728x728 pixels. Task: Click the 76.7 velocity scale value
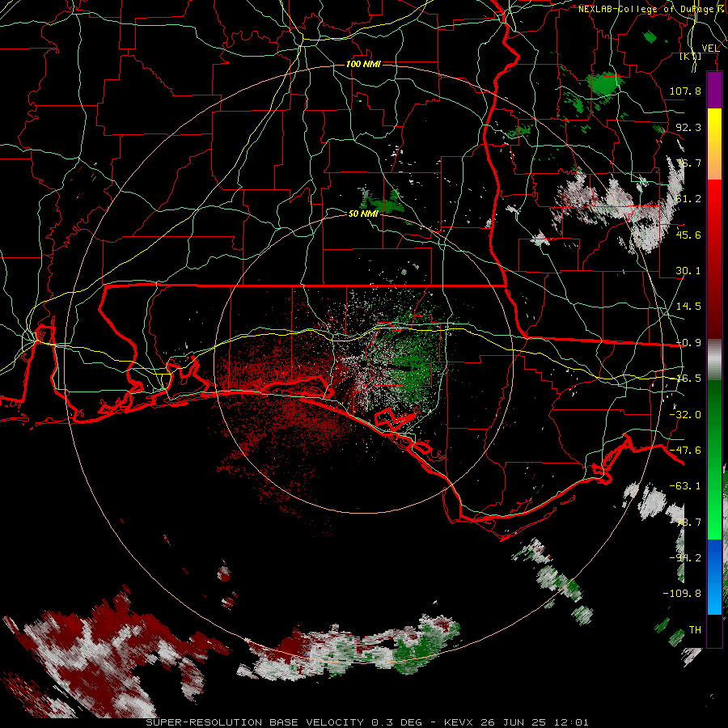tap(688, 163)
